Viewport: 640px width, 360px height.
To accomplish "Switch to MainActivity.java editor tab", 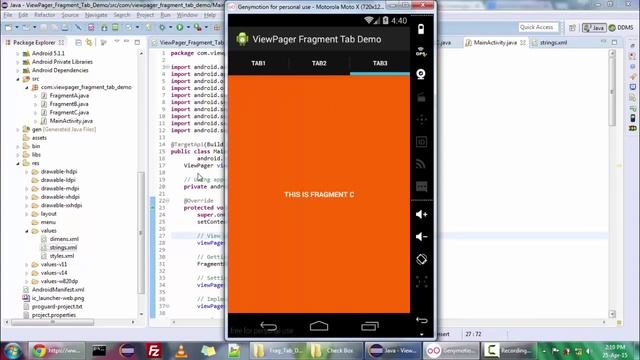I will pos(495,42).
